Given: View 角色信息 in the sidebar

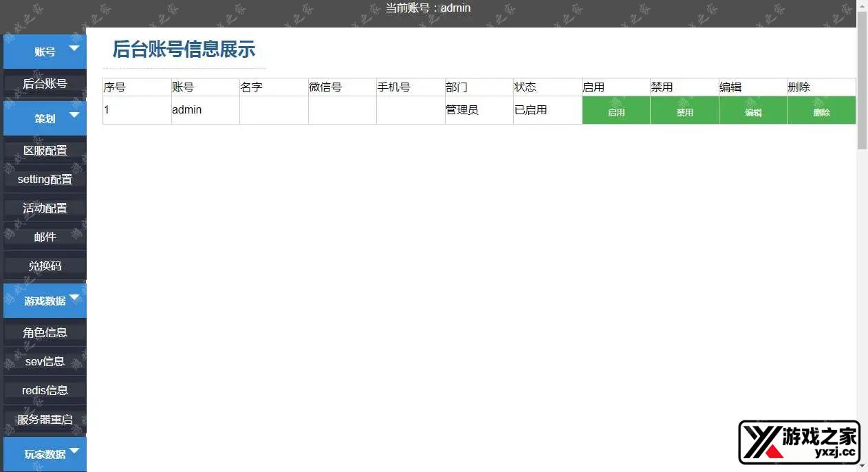Looking at the screenshot, I should tap(45, 333).
